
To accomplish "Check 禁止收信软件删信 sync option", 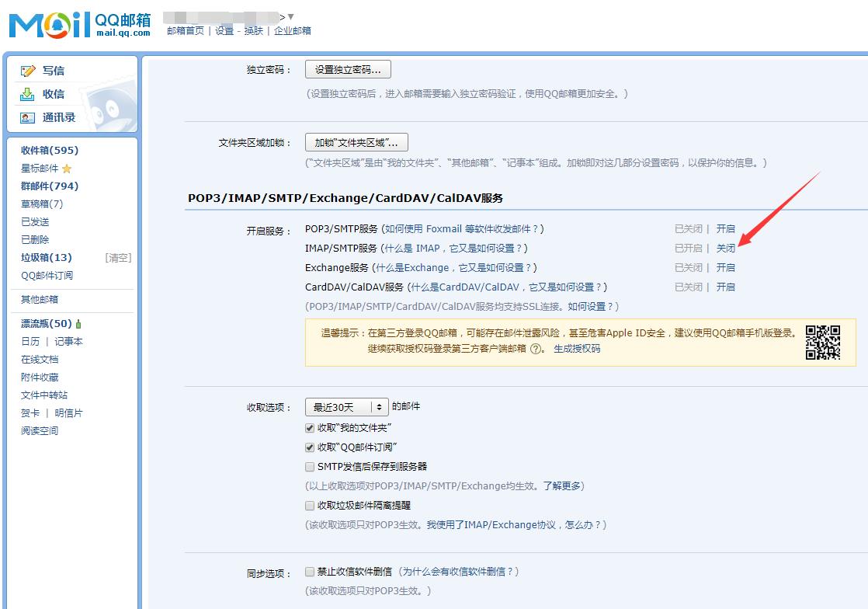I will 309,572.
